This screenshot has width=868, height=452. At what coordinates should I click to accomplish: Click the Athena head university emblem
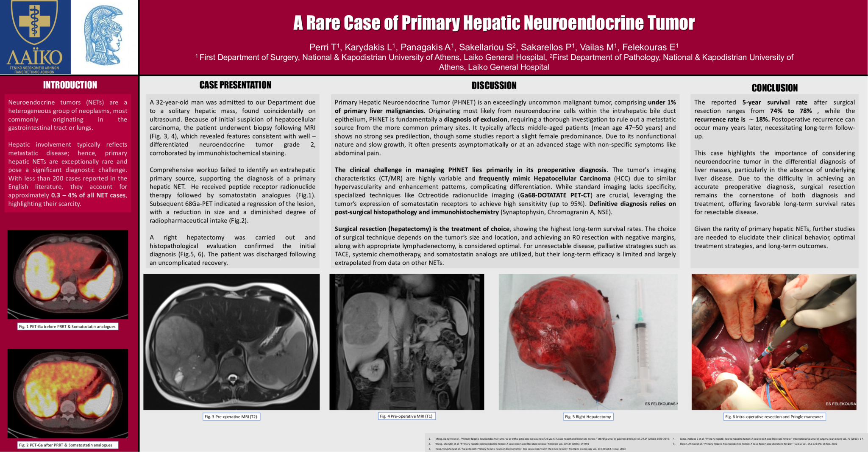(103, 36)
